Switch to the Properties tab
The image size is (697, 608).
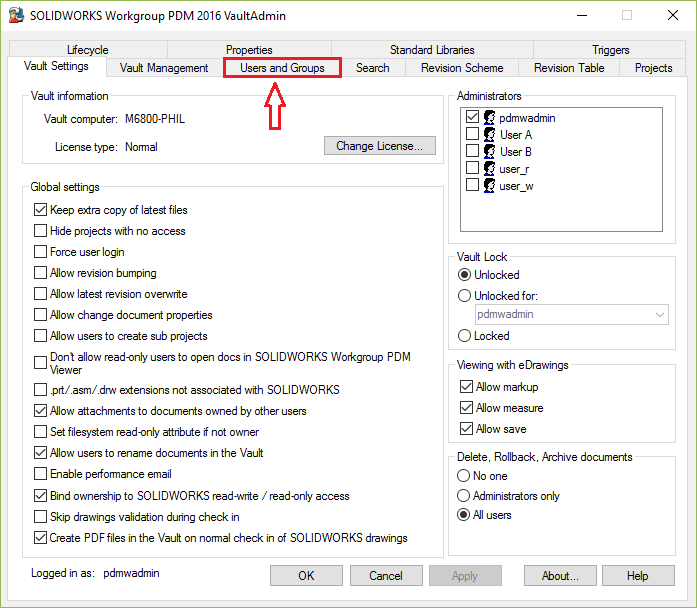249,49
